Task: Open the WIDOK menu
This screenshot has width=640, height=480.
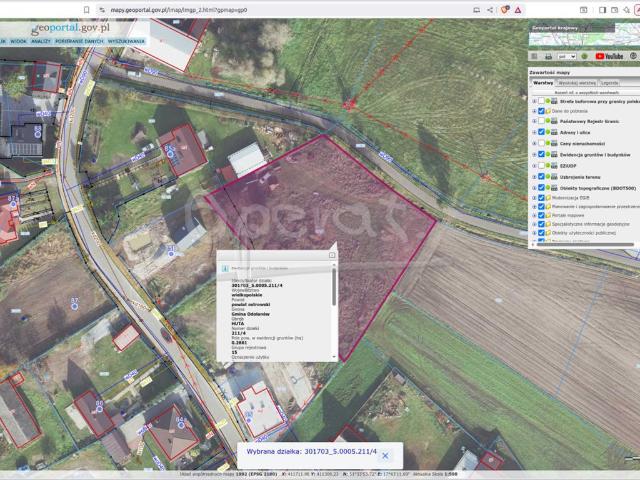Action: pos(18,41)
